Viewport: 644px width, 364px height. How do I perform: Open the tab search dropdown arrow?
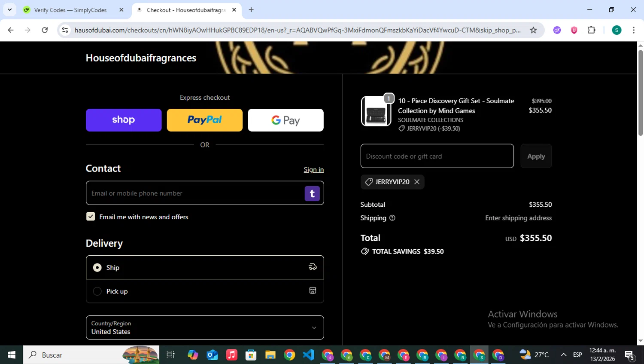9,10
